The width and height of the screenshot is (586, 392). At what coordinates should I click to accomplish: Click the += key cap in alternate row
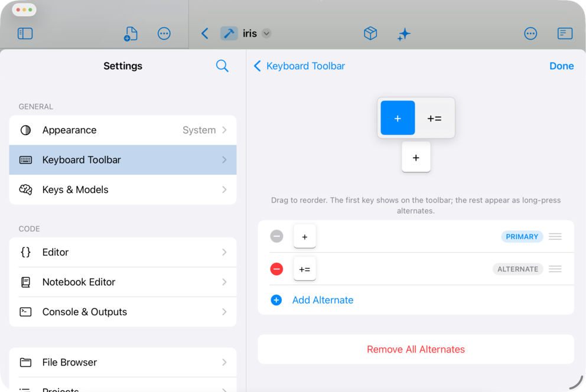(305, 269)
